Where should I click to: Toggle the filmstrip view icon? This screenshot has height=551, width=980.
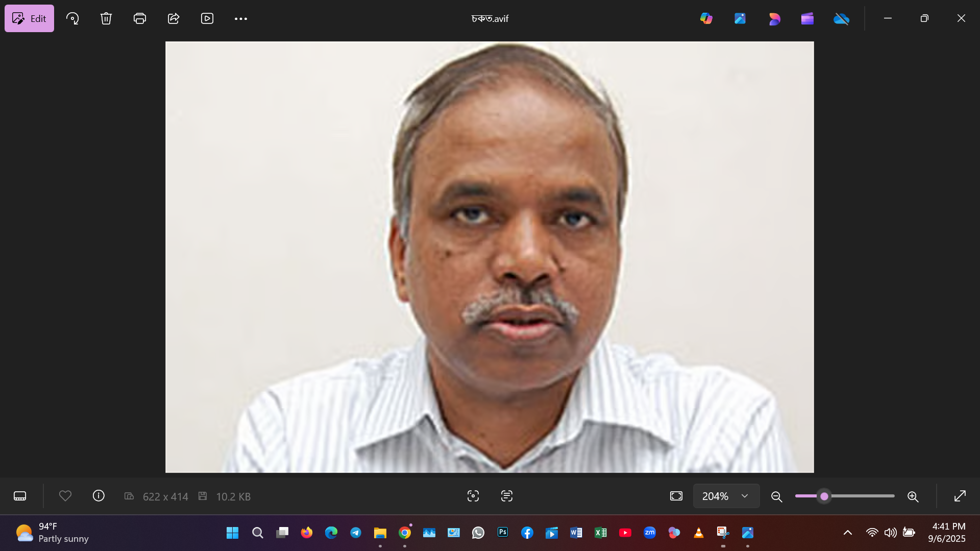(20, 496)
